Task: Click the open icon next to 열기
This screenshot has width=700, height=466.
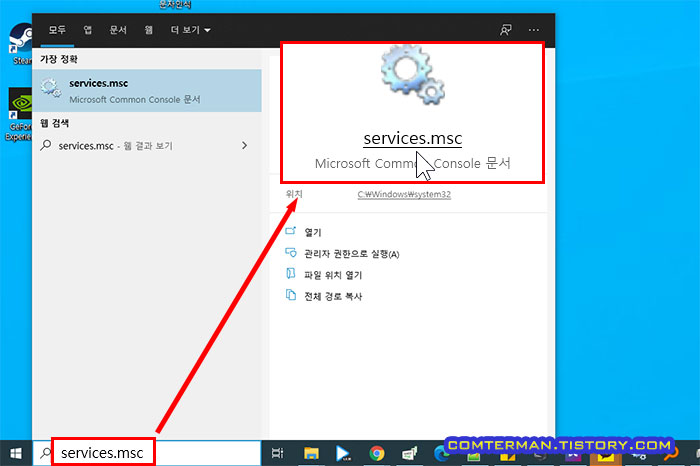Action: (x=291, y=231)
